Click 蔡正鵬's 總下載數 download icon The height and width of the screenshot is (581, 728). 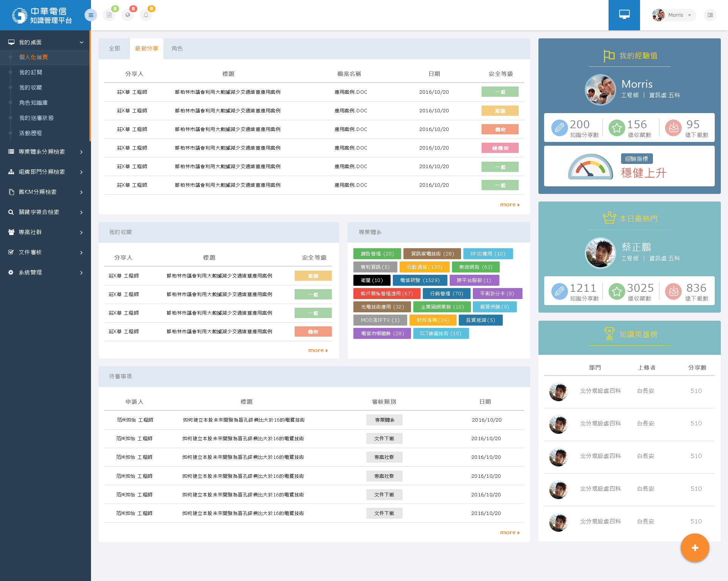pos(673,291)
